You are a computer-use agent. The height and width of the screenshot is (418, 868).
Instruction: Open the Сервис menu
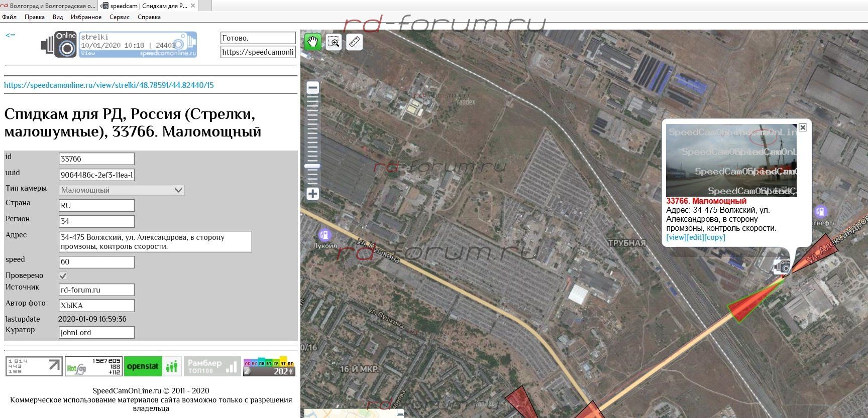(120, 17)
